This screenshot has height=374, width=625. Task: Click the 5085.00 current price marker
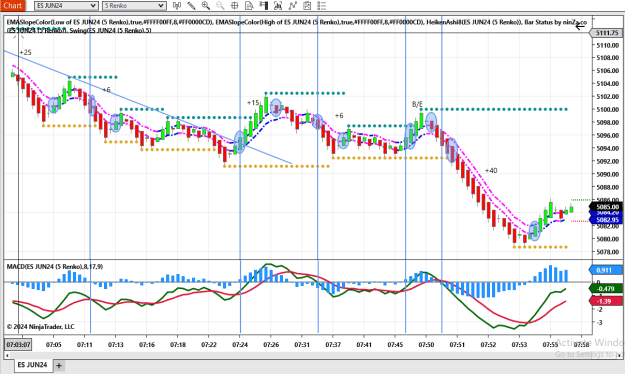[607, 207]
